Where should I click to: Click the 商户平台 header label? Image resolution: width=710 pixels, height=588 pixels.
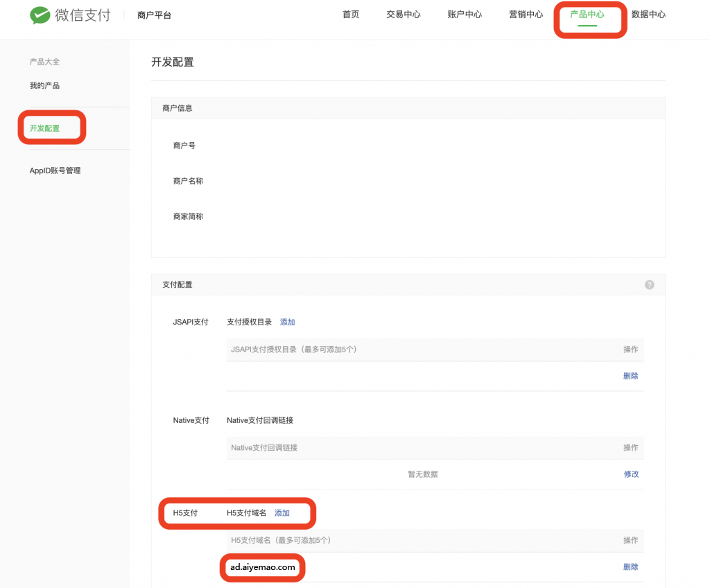[x=153, y=15]
